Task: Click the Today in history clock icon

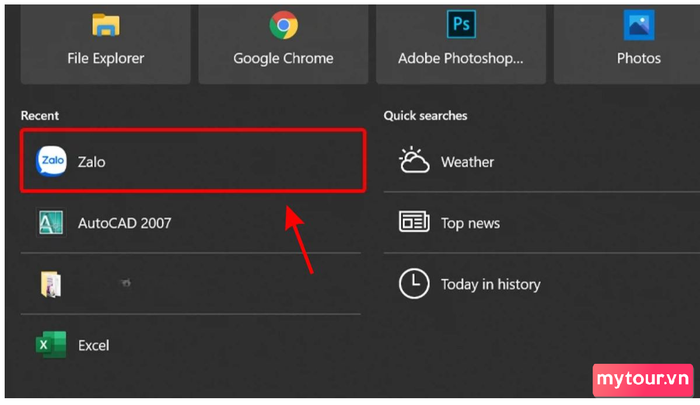Action: [414, 284]
